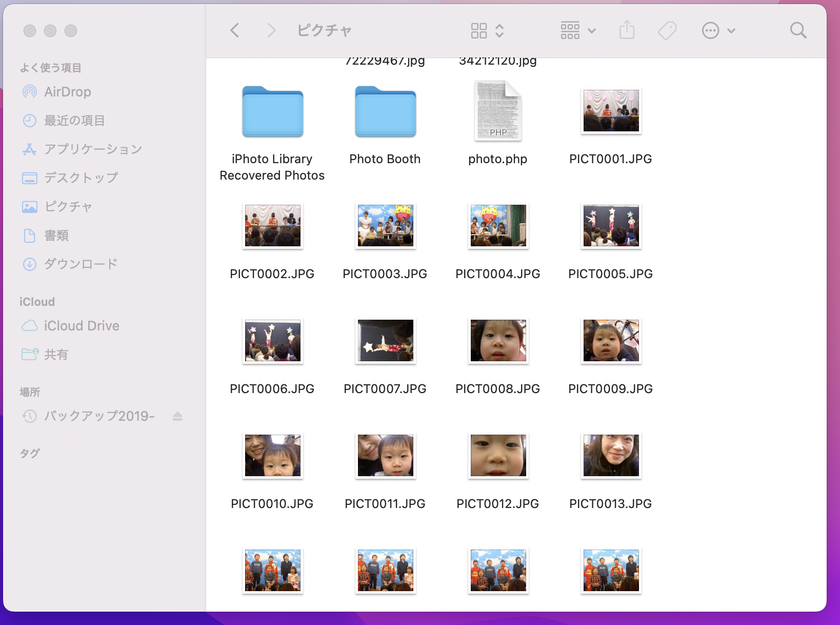Click the Tags toolbar icon
Image resolution: width=840 pixels, height=625 pixels.
point(667,31)
